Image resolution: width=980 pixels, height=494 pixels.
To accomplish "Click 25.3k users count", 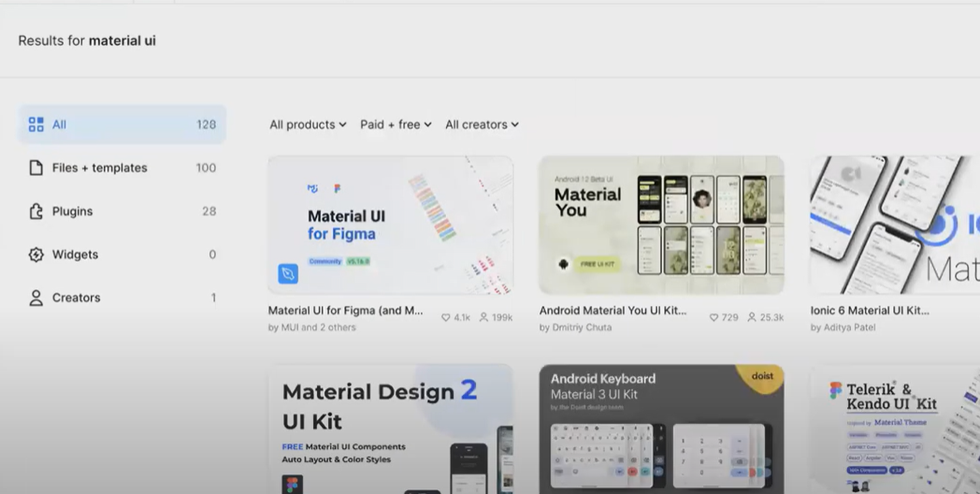I will click(771, 318).
